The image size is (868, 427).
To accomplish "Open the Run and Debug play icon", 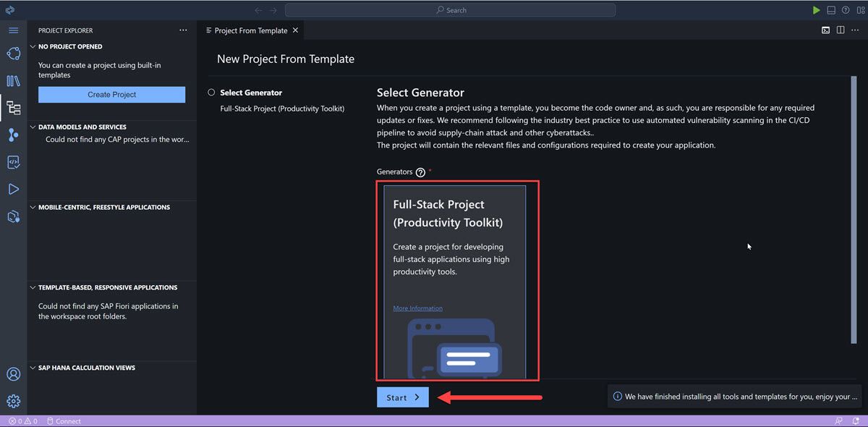I will (13, 189).
